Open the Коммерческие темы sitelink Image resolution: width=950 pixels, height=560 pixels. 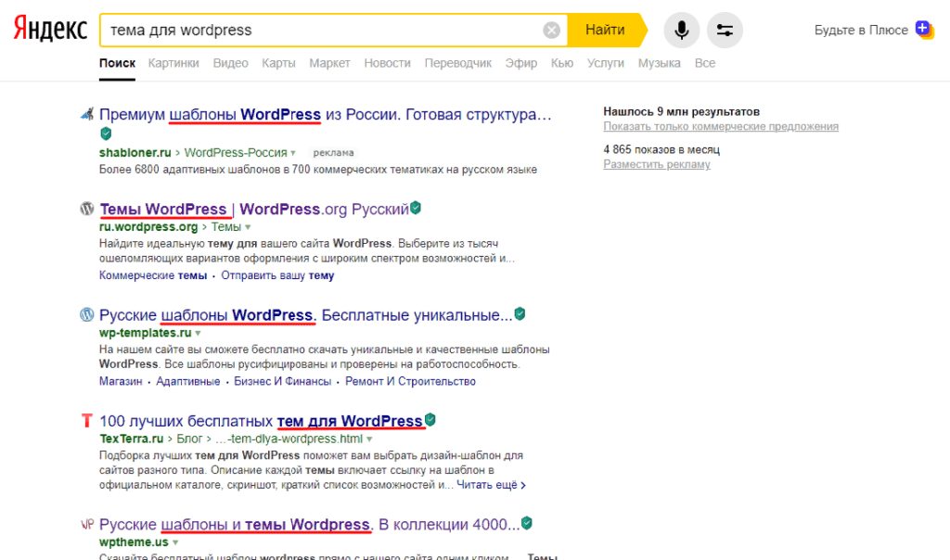pyautogui.click(x=153, y=275)
